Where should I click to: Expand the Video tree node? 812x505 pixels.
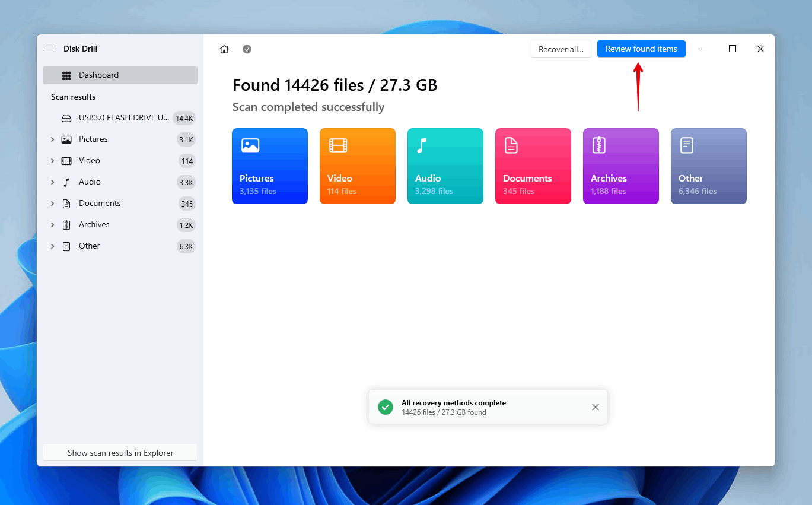pos(52,161)
